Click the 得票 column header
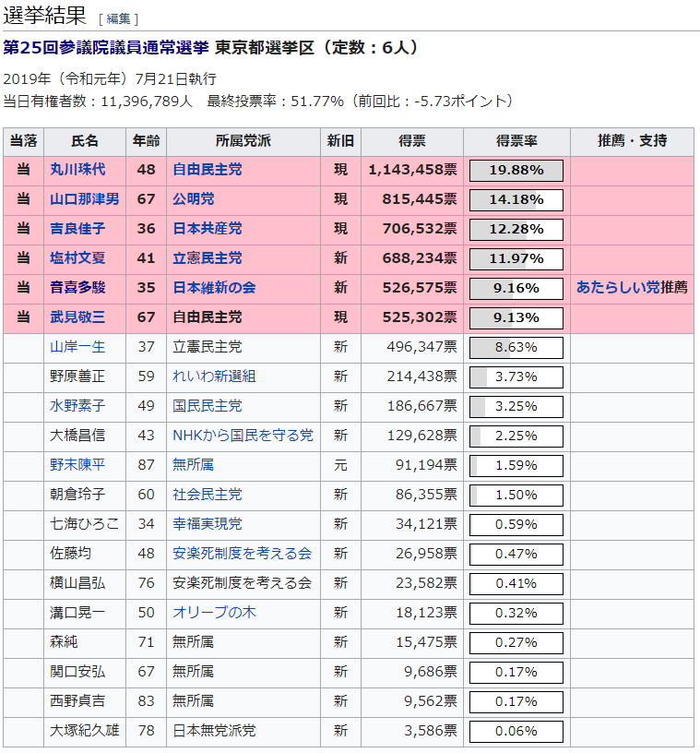Viewport: 700px width, 753px height. pyautogui.click(x=412, y=141)
